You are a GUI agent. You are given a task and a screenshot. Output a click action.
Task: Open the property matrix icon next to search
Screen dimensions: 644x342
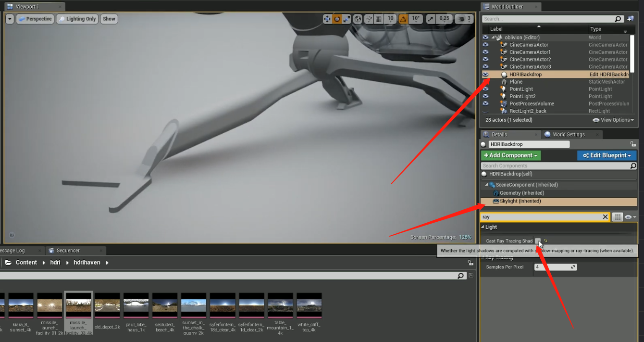[618, 217]
